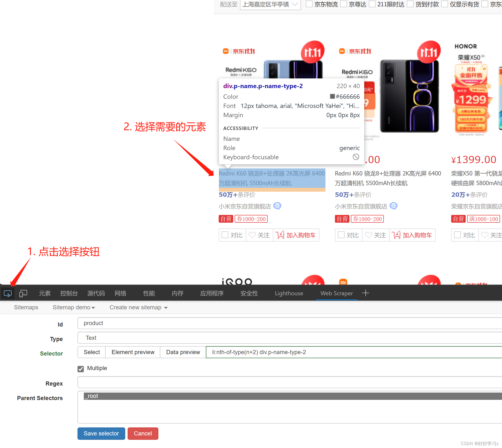Click the Save selector button
This screenshot has width=502, height=448.
pos(101,433)
